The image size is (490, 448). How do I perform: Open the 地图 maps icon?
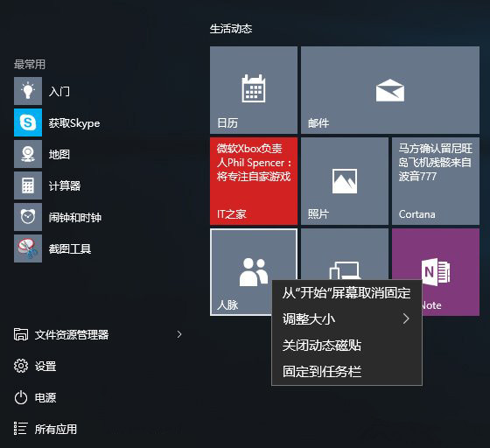(x=28, y=154)
